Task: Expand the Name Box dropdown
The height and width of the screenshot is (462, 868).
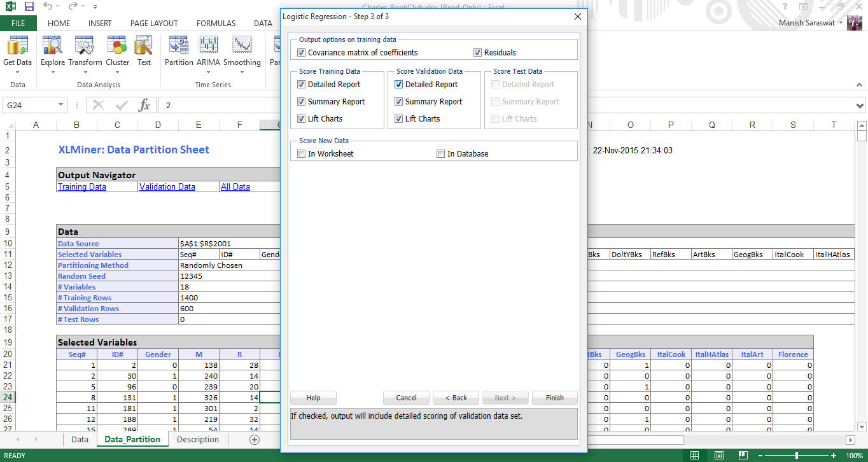Action: [61, 105]
